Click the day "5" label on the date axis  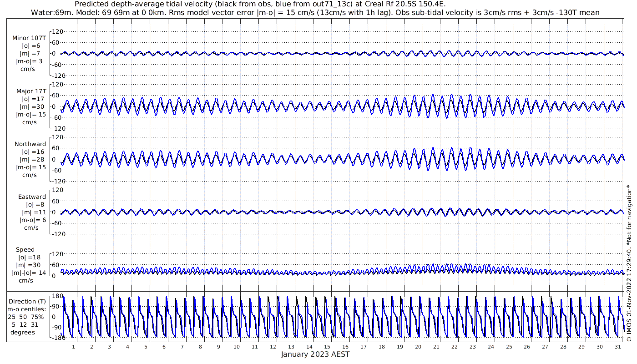(x=146, y=347)
